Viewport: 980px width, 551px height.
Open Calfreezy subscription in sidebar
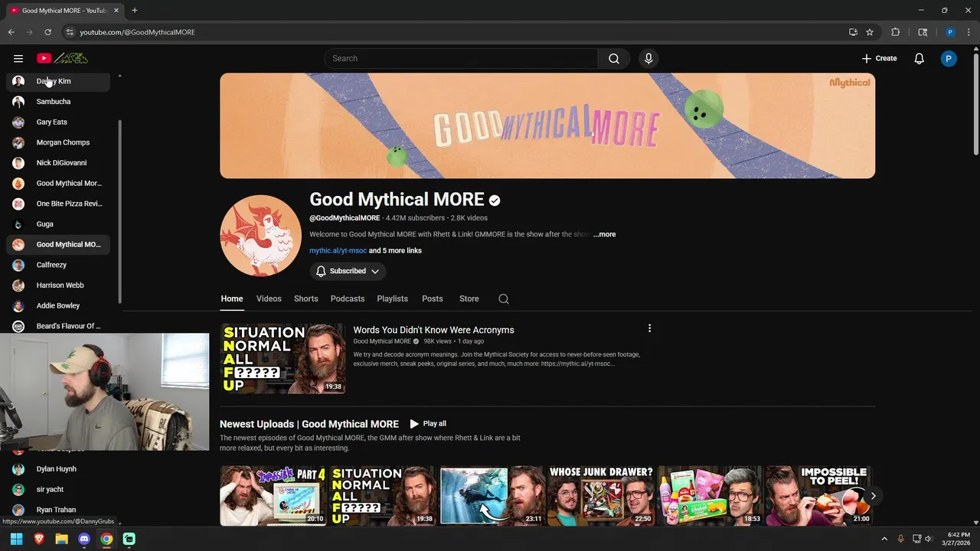tap(58, 265)
